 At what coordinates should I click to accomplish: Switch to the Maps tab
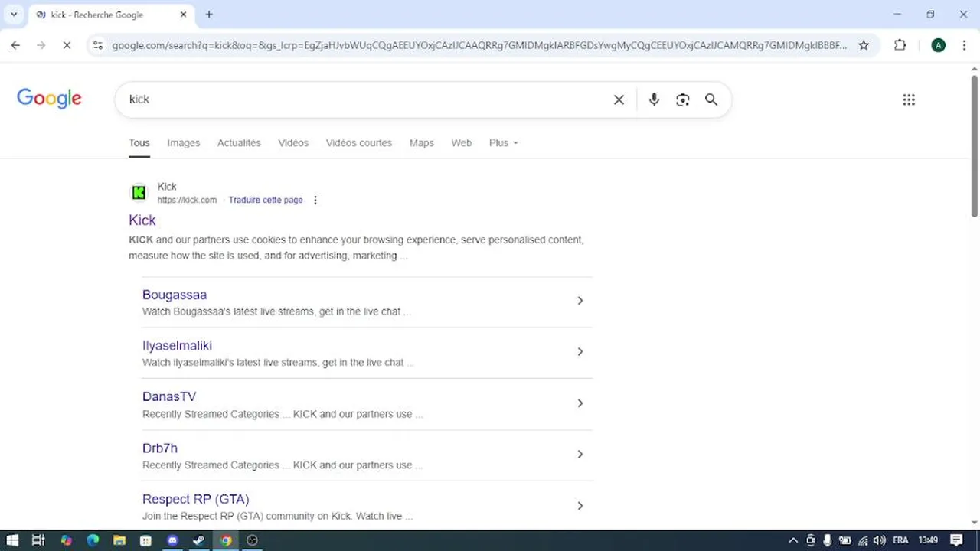pos(422,143)
